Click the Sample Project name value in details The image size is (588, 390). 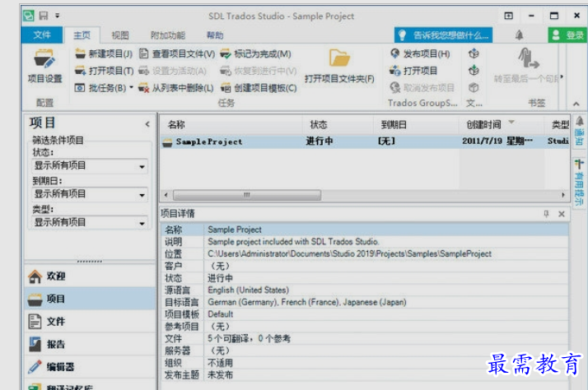tap(235, 230)
